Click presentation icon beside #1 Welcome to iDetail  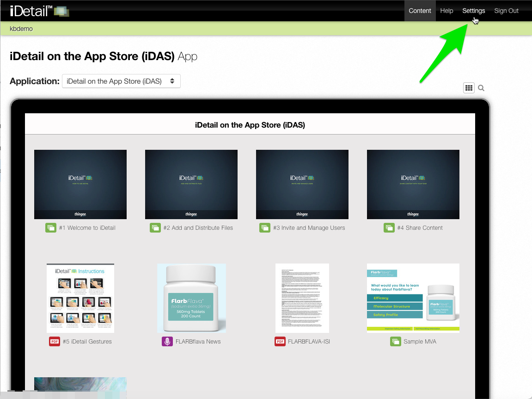51,227
